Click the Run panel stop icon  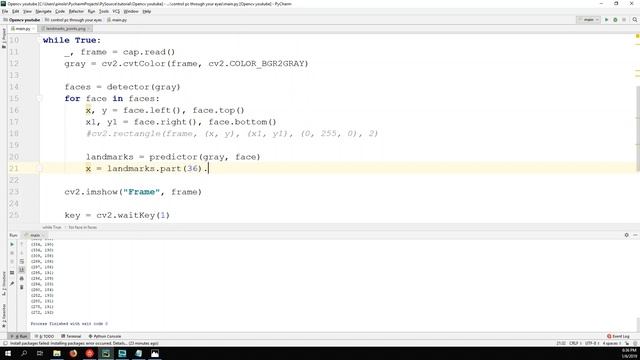pos(12,253)
